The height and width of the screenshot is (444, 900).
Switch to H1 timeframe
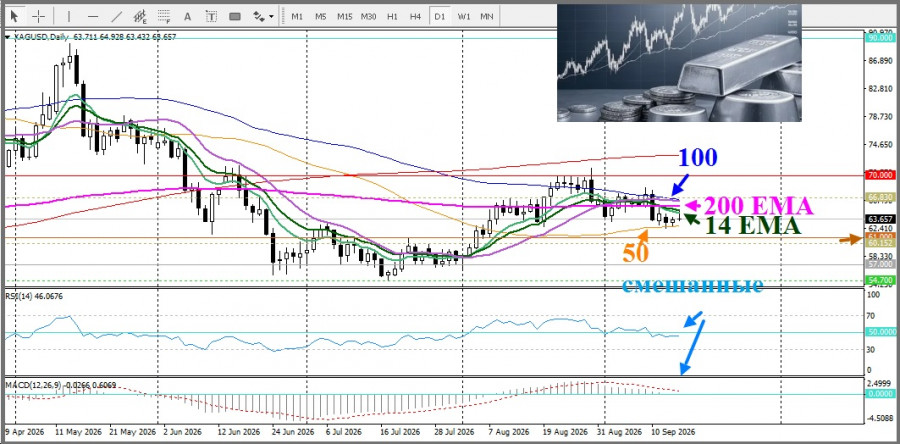(x=392, y=17)
